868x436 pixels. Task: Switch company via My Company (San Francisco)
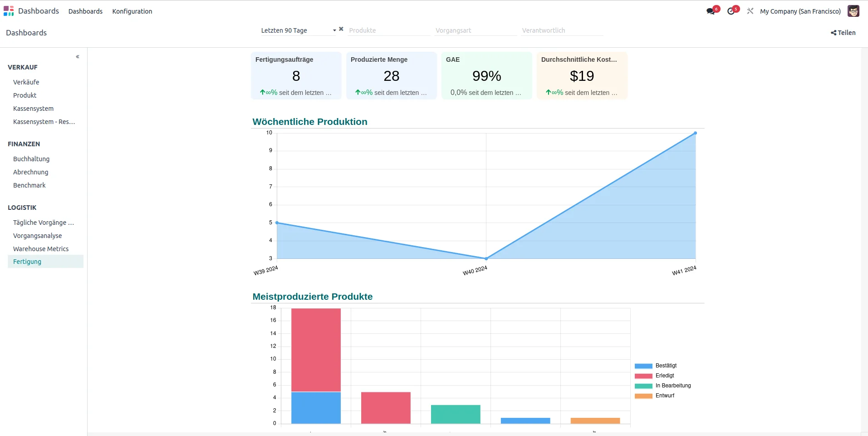click(800, 11)
